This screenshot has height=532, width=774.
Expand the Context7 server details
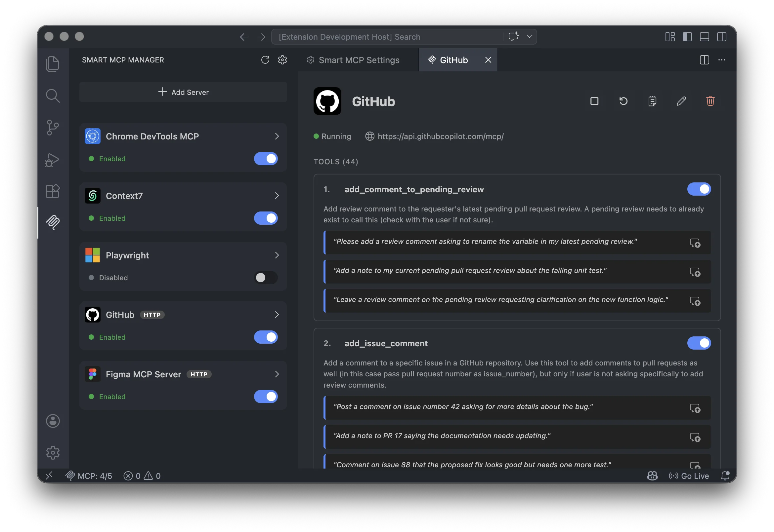(277, 196)
